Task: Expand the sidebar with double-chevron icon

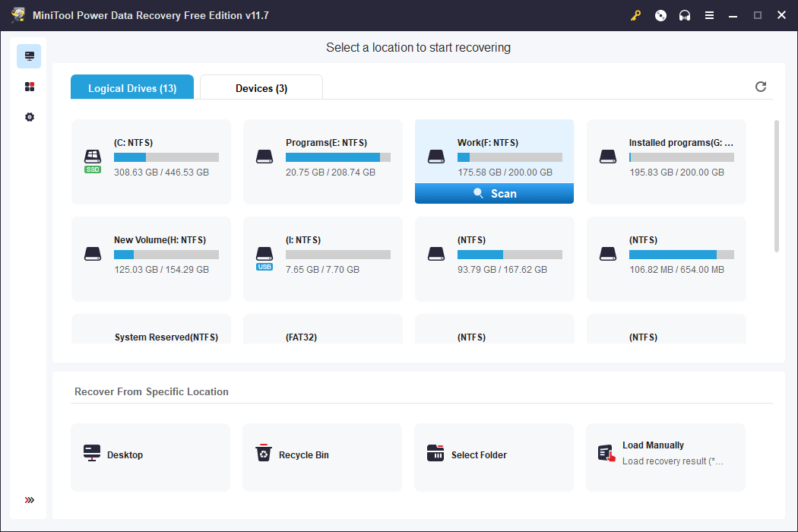Action: click(x=30, y=500)
